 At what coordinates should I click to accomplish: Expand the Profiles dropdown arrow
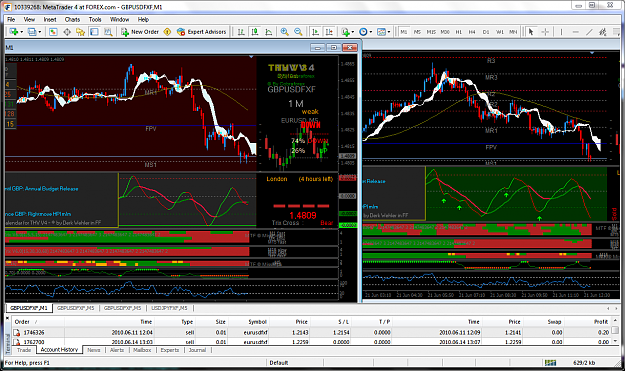[40, 32]
